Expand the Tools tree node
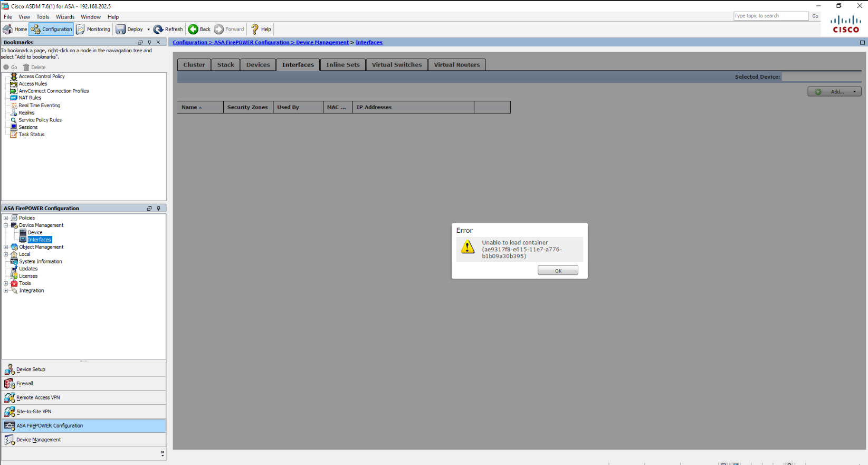868x465 pixels. coord(6,283)
